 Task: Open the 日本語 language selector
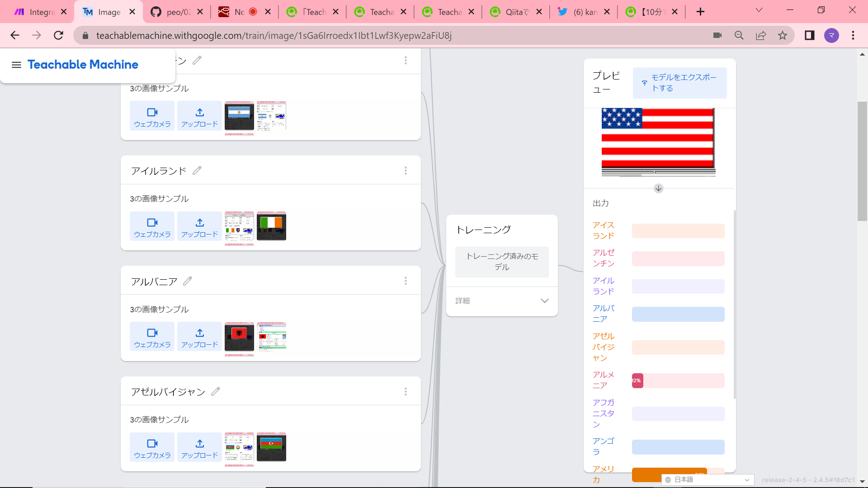[707, 479]
